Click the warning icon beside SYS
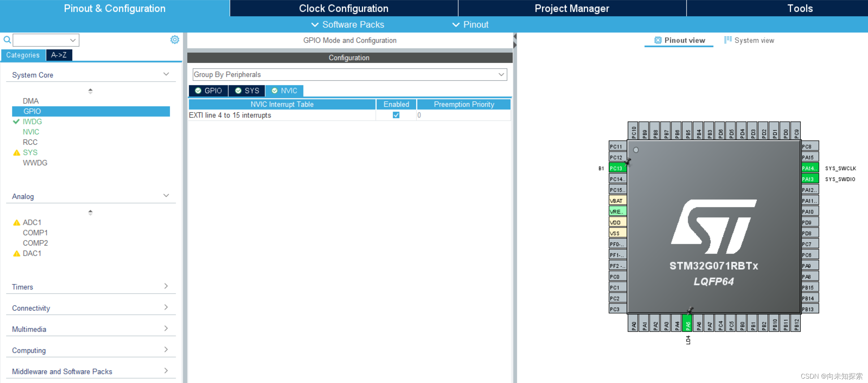868x383 pixels. pos(16,153)
